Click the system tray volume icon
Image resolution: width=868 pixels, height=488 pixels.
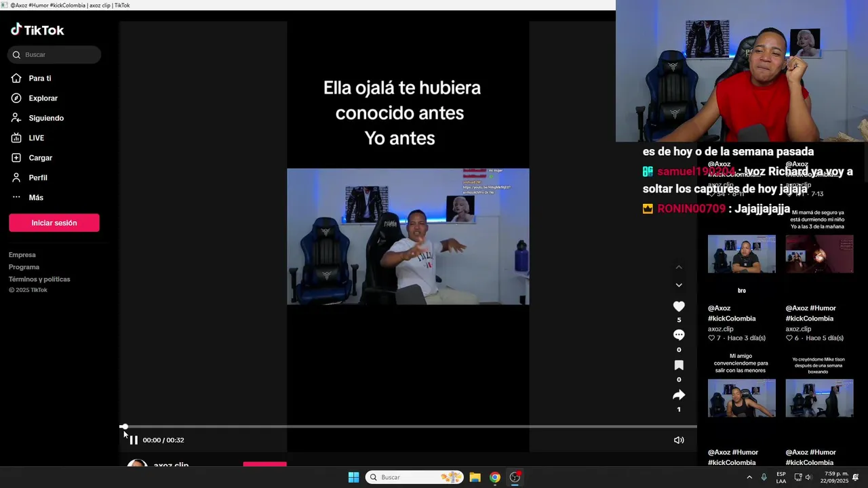tap(808, 477)
